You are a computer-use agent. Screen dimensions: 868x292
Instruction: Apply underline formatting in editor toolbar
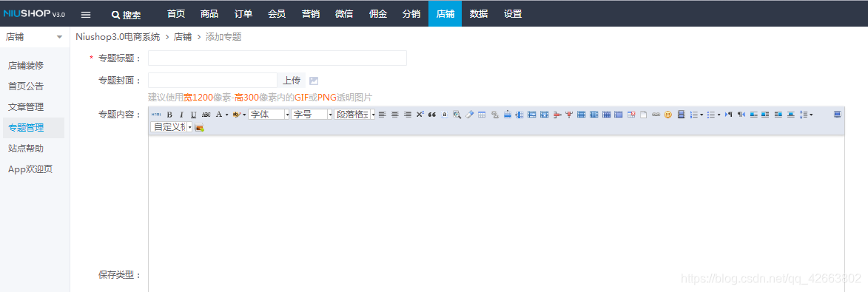tap(194, 115)
